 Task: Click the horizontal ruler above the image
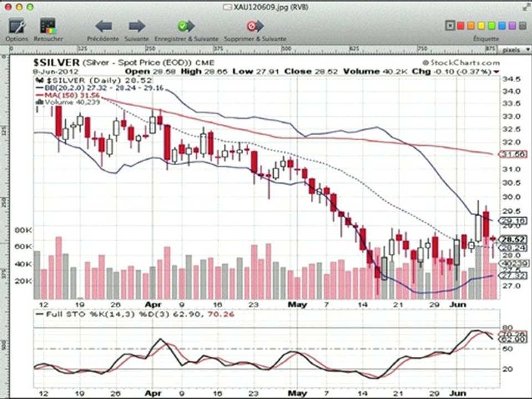tap(254, 49)
